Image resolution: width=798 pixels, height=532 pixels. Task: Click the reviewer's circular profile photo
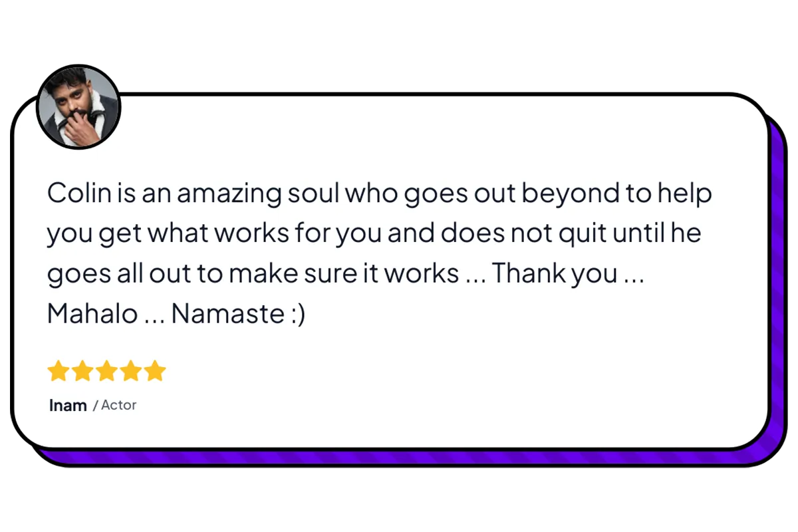pyautogui.click(x=78, y=106)
